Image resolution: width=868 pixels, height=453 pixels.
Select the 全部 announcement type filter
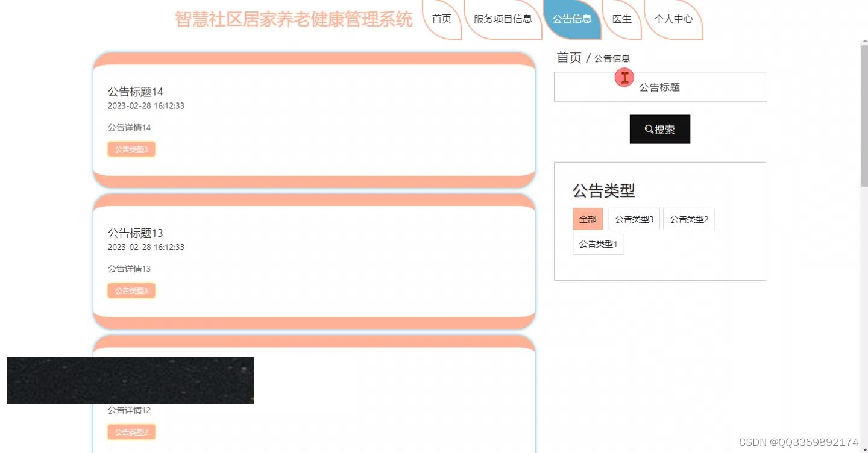tap(588, 219)
